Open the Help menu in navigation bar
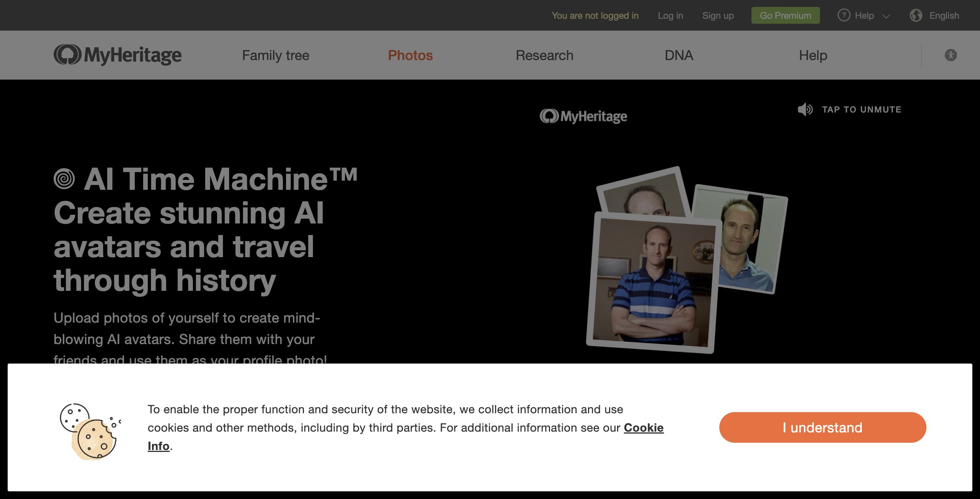This screenshot has width=980, height=499. point(813,55)
